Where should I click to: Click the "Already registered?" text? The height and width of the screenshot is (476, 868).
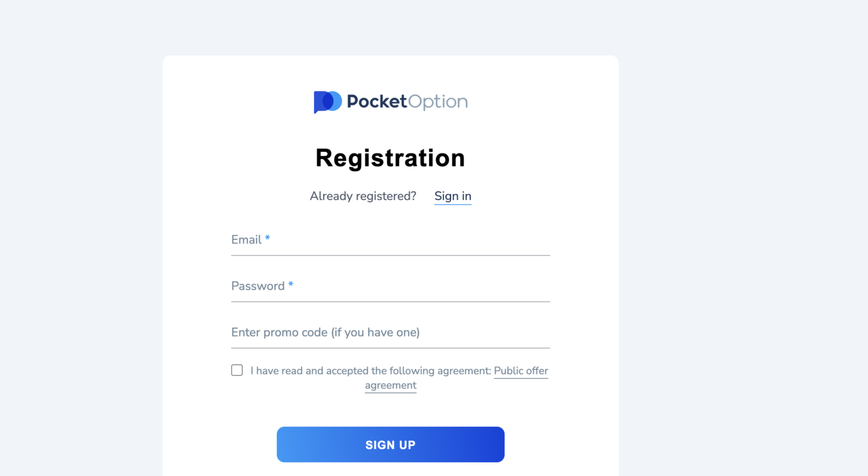[363, 196]
